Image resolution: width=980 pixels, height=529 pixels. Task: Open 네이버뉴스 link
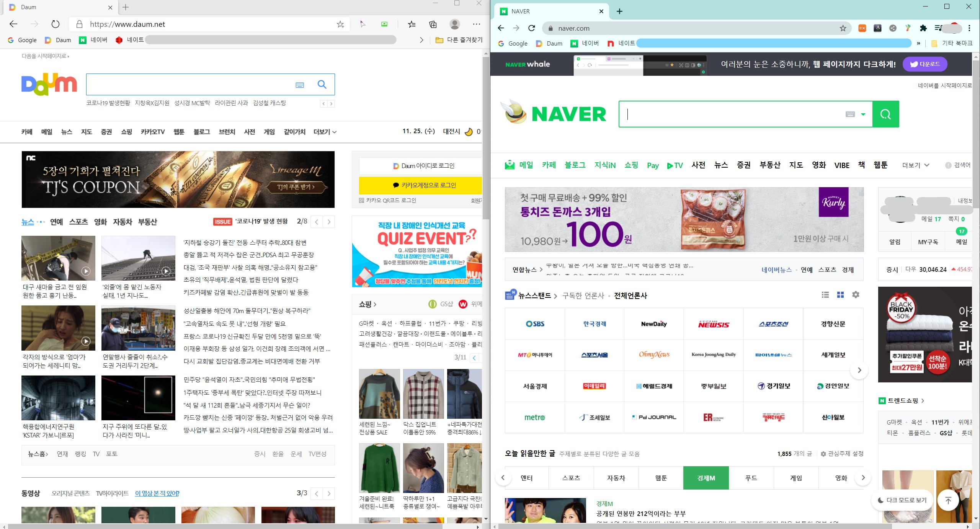[x=776, y=269]
